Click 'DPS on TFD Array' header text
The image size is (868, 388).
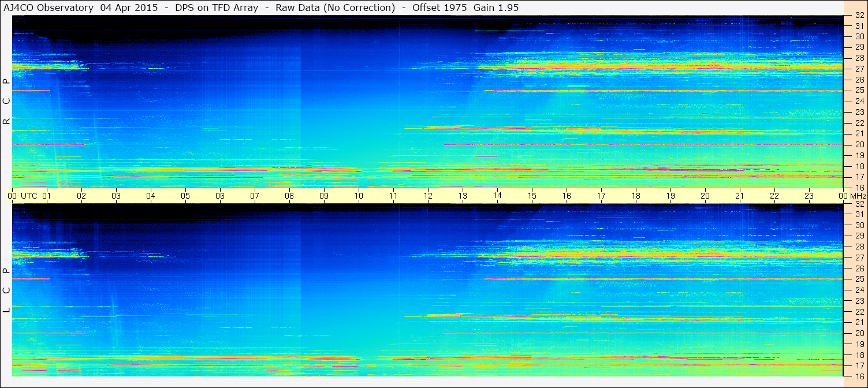(x=217, y=8)
